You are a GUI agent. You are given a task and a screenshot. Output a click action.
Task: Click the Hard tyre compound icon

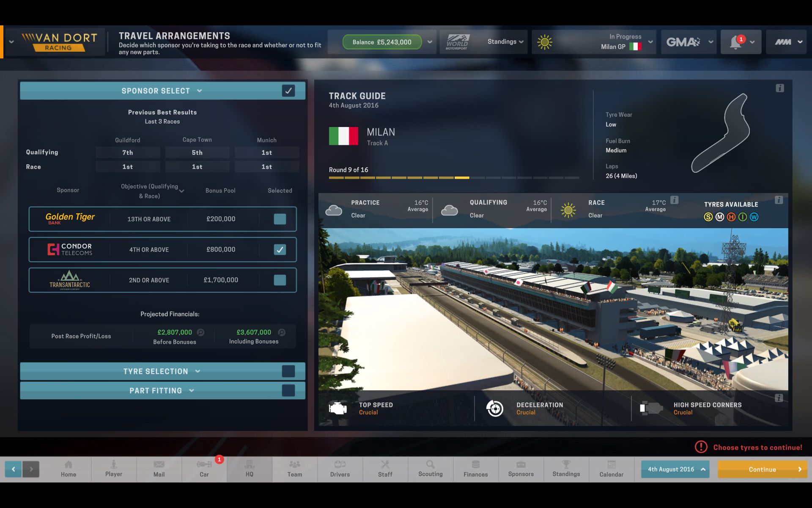tap(731, 217)
